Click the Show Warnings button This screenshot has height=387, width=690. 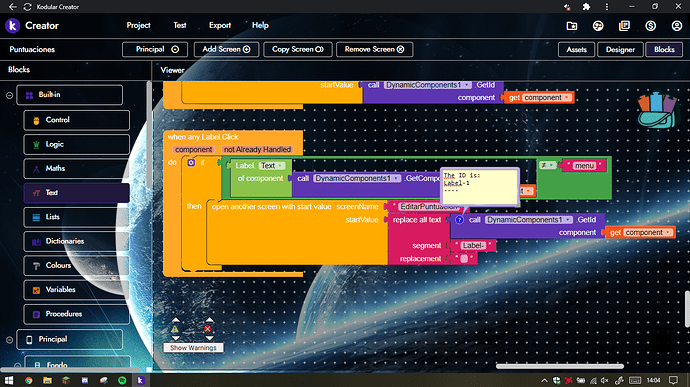point(193,348)
